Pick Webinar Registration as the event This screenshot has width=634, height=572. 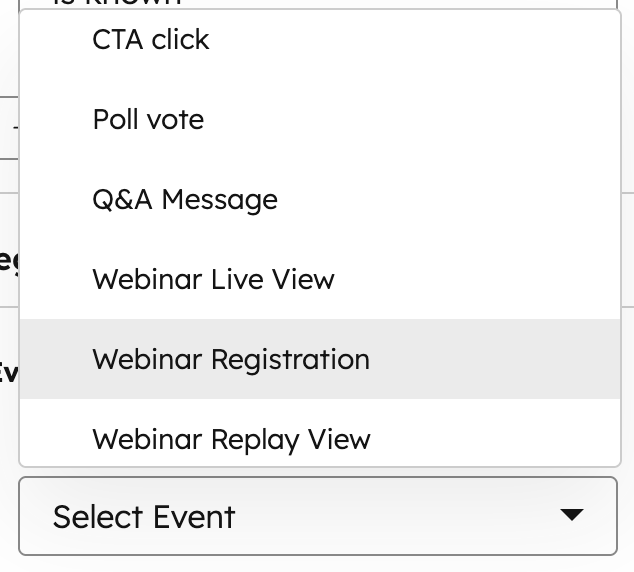(x=231, y=360)
